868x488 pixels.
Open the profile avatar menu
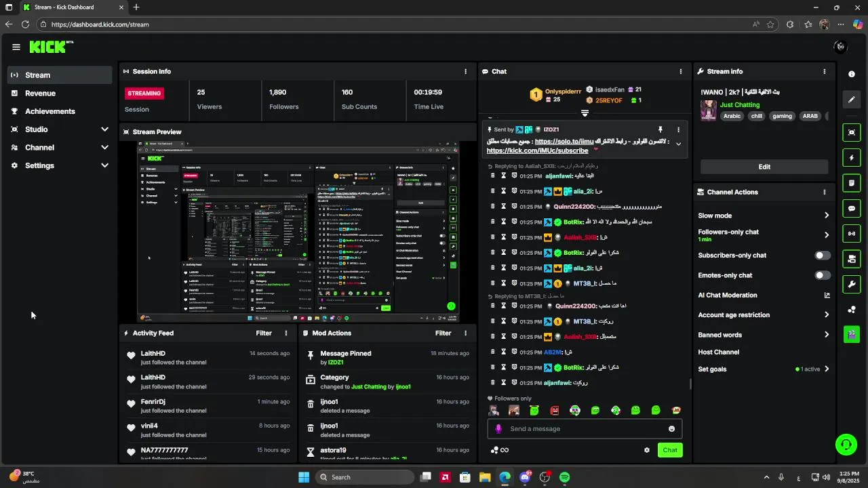tap(840, 47)
